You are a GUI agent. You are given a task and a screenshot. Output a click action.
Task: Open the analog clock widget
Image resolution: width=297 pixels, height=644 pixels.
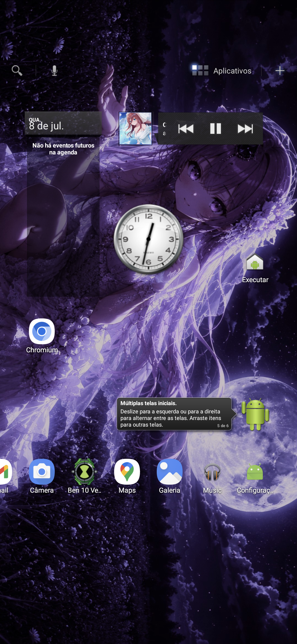tap(148, 239)
